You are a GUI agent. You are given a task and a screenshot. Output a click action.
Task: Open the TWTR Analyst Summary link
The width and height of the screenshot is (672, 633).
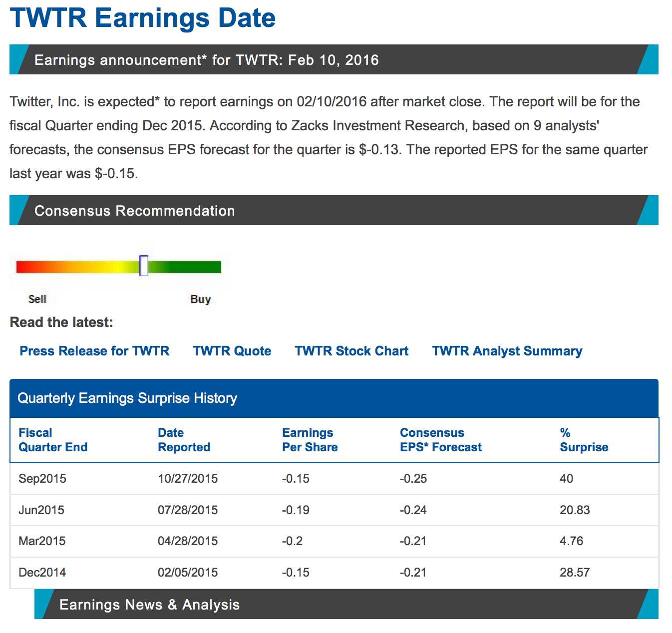507,351
